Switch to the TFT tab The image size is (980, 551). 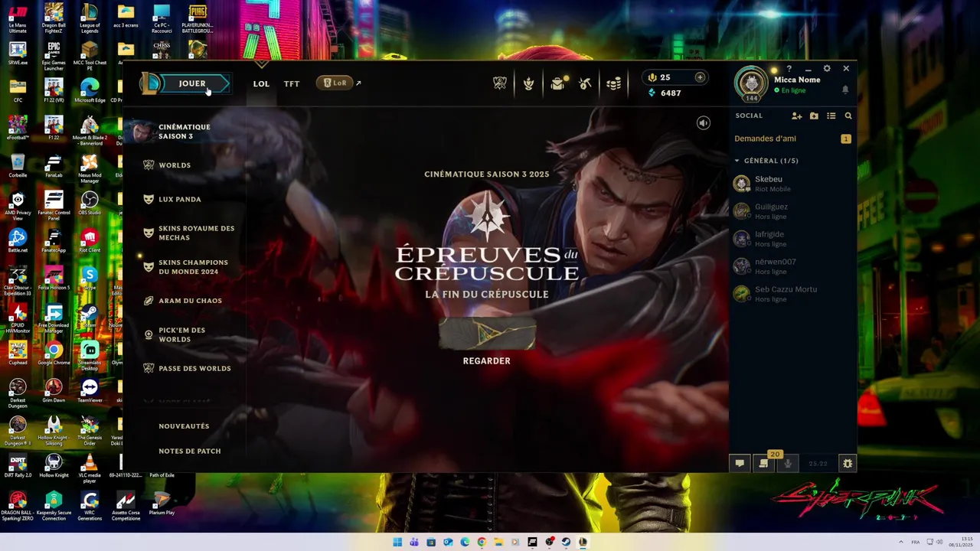click(292, 83)
